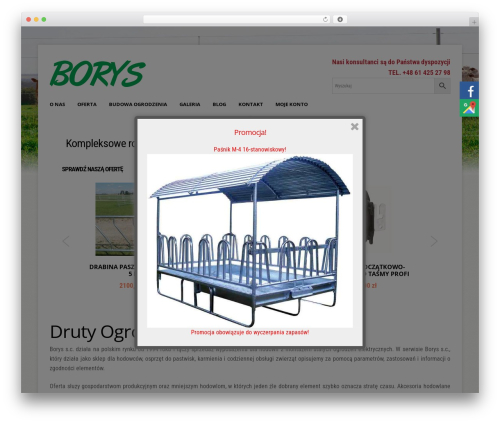Click SPRAWDŹ NASZĄ OFERTĘ heading
This screenshot has height=423, width=500.
(92, 169)
